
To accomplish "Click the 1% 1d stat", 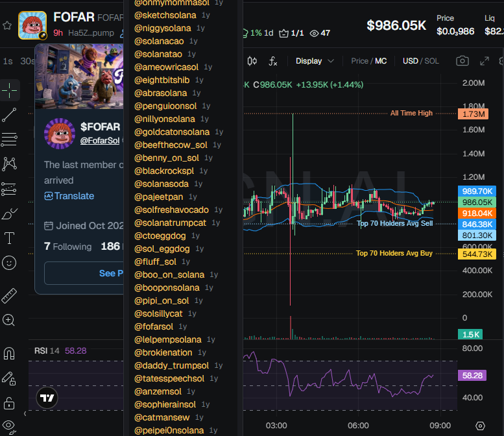I will point(258,33).
